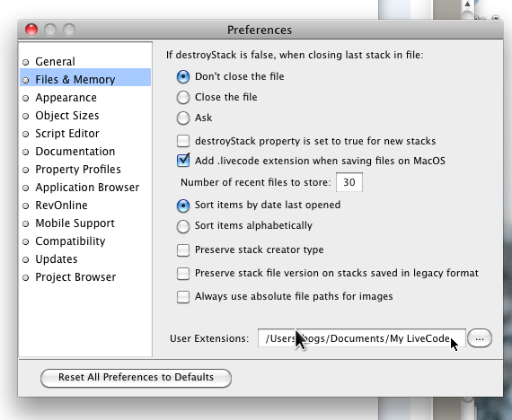This screenshot has height=420, width=512.
Task: Open the Project Browser preferences
Action: coord(85,277)
